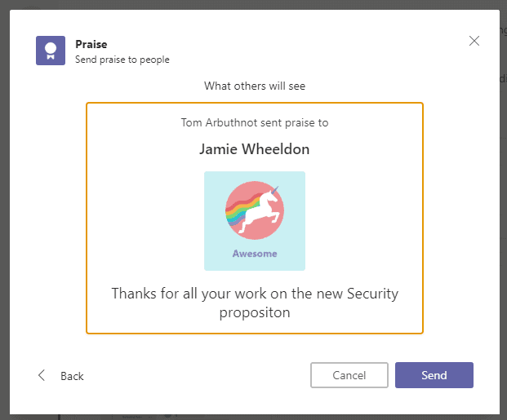Click the Back chevron arrow
Viewport: 507px width, 420px height.
coord(42,375)
